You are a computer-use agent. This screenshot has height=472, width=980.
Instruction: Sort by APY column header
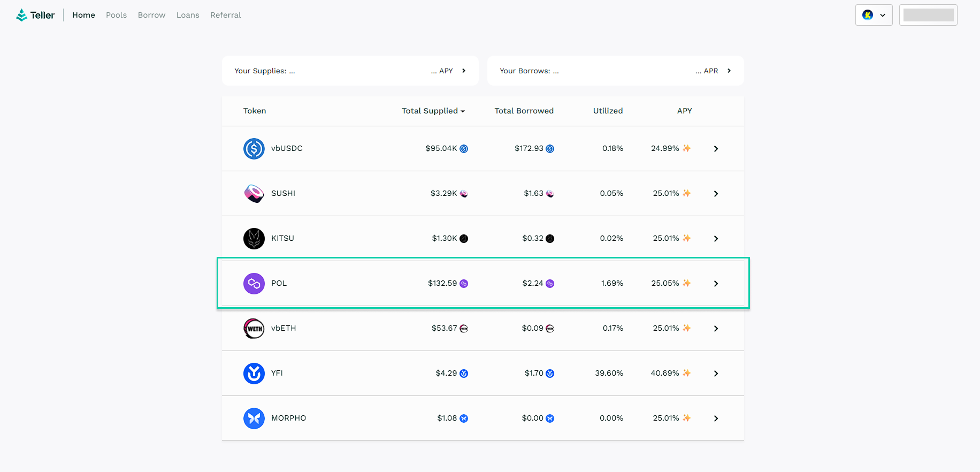tap(685, 111)
